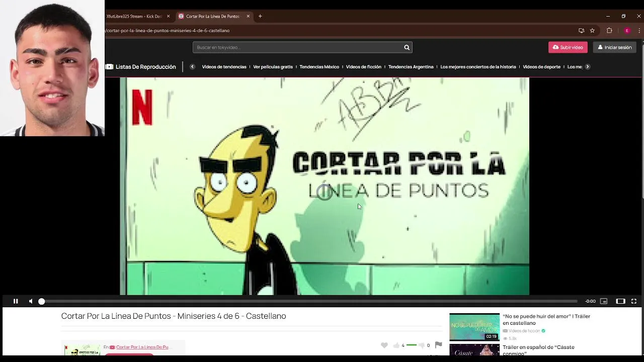Open the browser extensions icon
Viewport: 644px width, 362px height.
tap(609, 31)
